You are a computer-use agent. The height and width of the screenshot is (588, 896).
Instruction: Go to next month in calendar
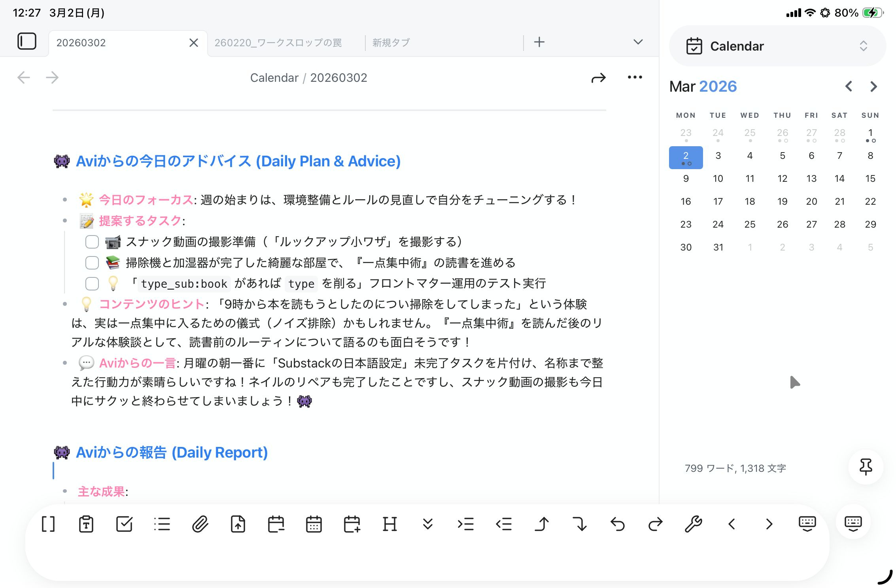(873, 87)
